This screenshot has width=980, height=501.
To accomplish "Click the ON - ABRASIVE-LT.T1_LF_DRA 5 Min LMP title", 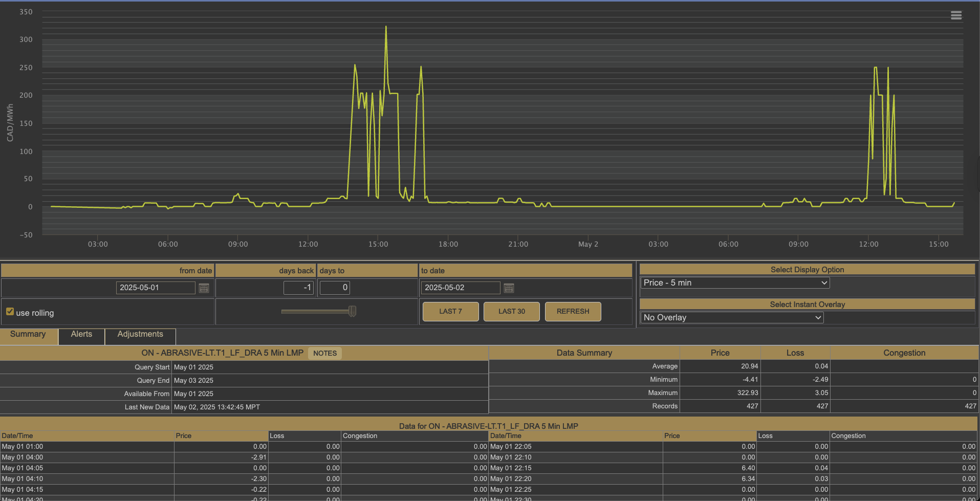I will [x=223, y=353].
